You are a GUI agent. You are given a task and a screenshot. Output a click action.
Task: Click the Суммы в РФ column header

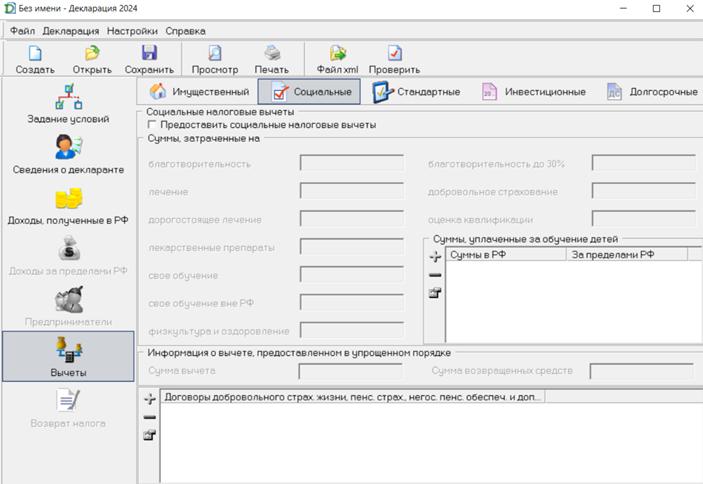[x=506, y=255]
